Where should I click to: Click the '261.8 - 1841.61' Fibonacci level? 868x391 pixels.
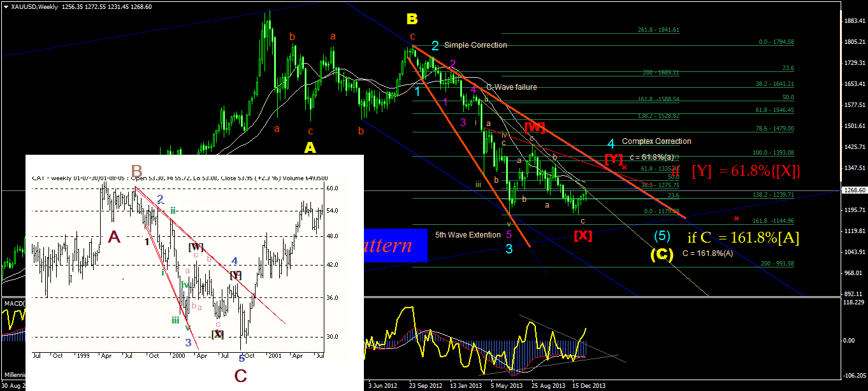tap(658, 30)
